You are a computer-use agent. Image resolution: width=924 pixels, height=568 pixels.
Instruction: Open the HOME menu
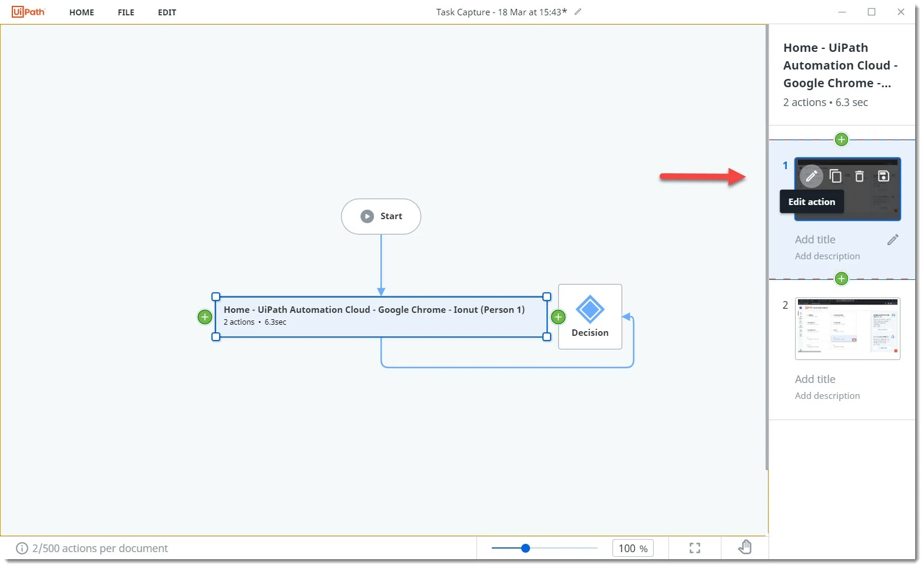coord(82,12)
